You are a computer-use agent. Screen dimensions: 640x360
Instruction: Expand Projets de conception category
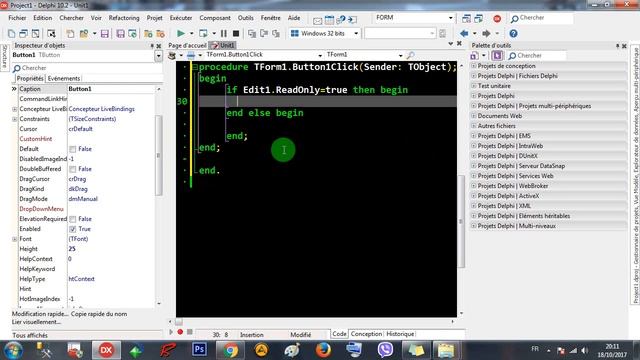[x=474, y=66]
